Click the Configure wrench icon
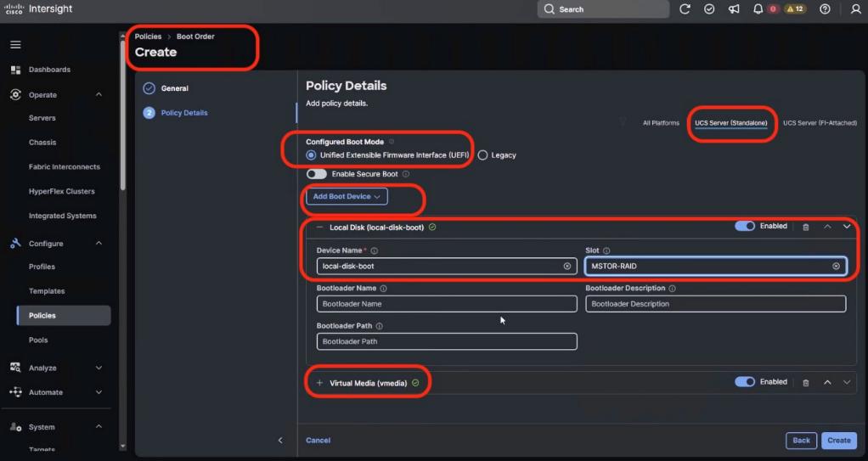 [15, 243]
